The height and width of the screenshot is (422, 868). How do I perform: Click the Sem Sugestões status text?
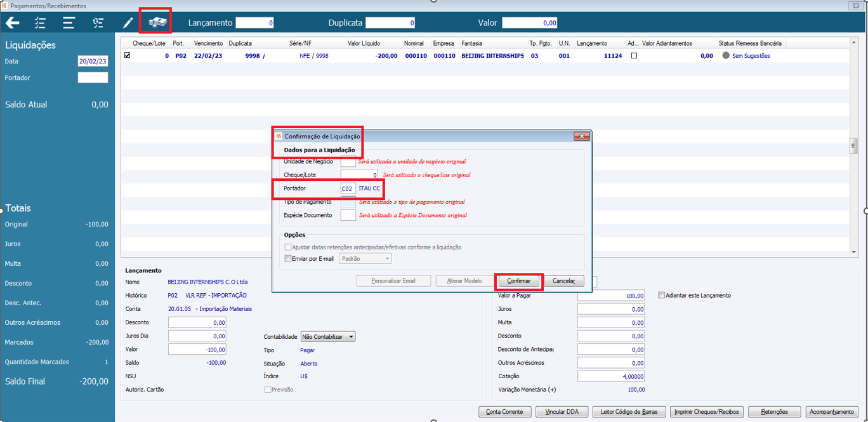751,56
